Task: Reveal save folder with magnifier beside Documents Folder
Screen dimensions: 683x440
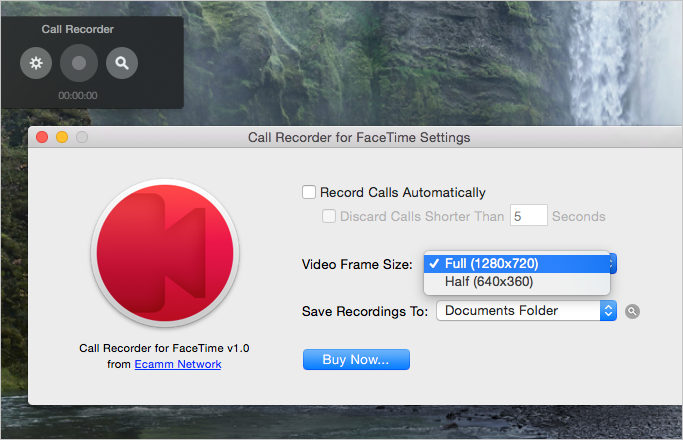Action: pyautogui.click(x=632, y=311)
